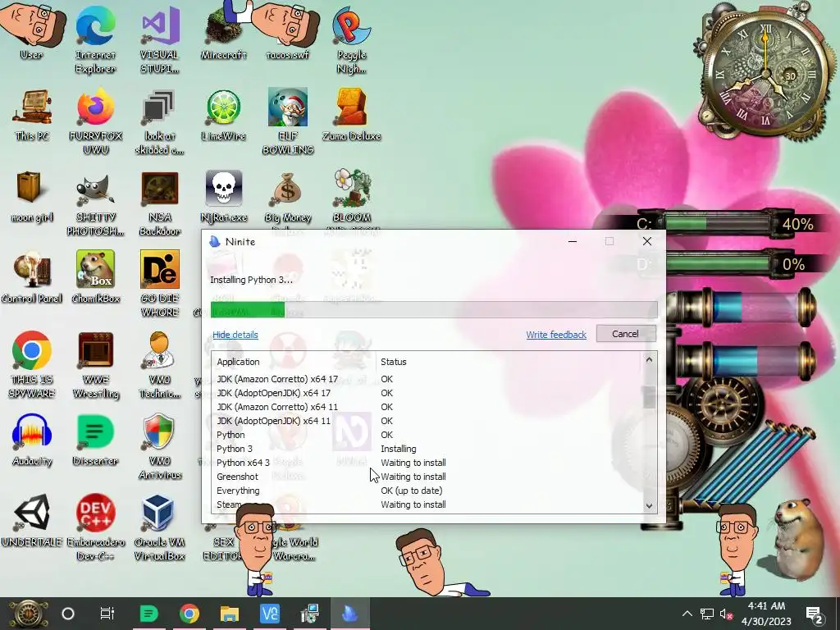
Task: Open Chrome from the taskbar
Action: [189, 614]
